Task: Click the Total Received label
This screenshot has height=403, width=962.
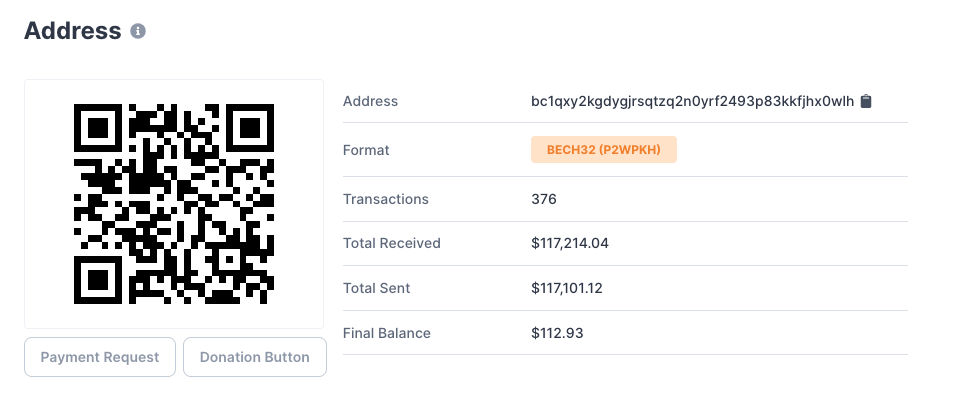Action: click(391, 243)
